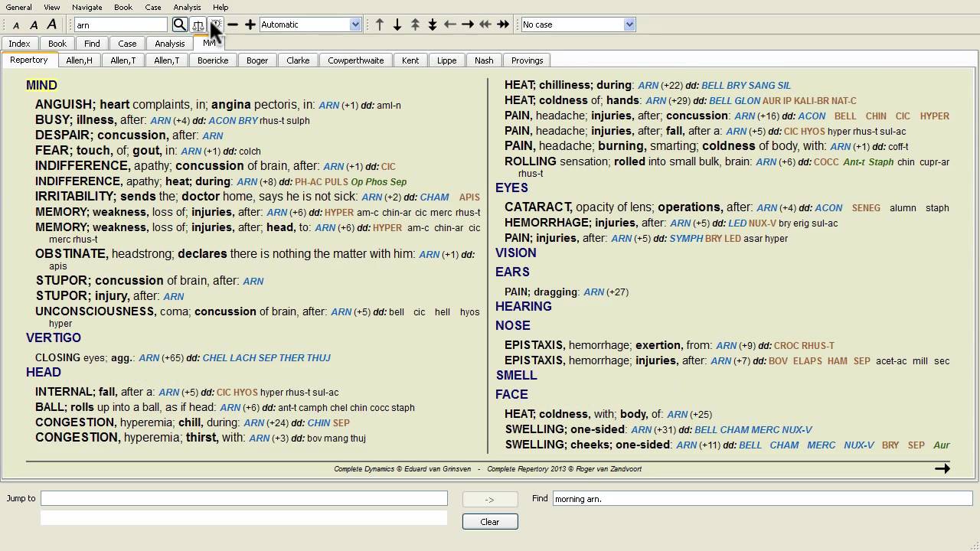Open the General menu
Image resolution: width=980 pixels, height=551 pixels.
click(19, 7)
